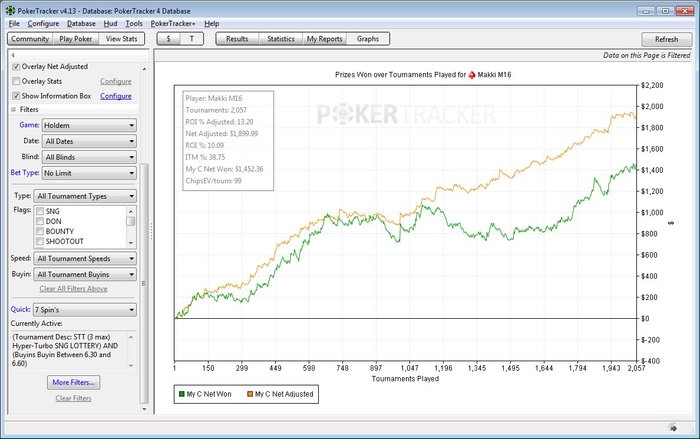Image resolution: width=700 pixels, height=439 pixels.
Task: Click the 'ROI % Adjusted: 13.20' text
Action: coord(219,122)
